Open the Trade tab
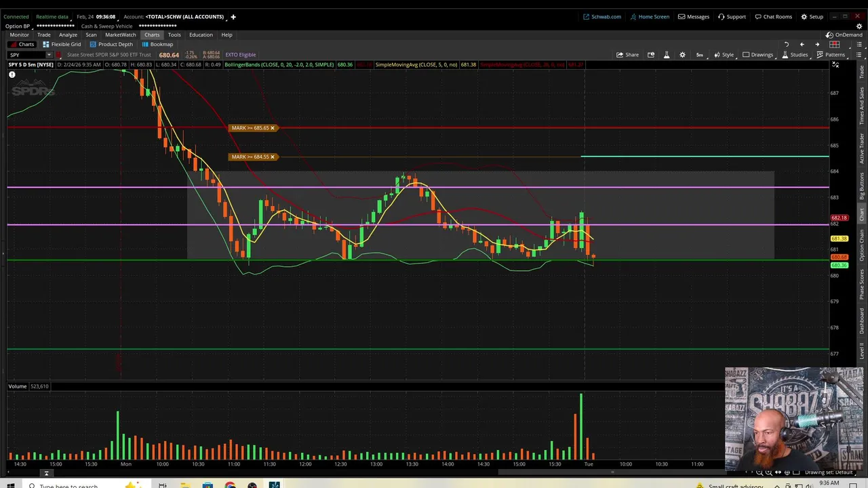 coord(43,35)
